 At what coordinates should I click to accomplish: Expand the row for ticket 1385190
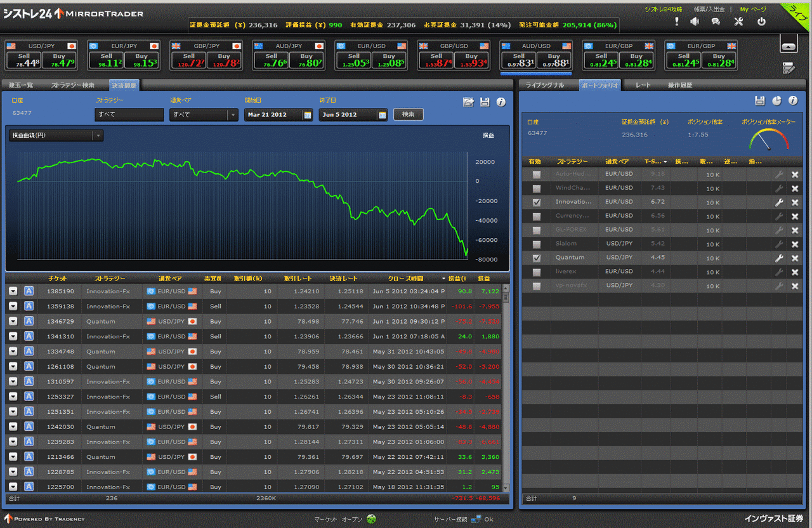13,291
